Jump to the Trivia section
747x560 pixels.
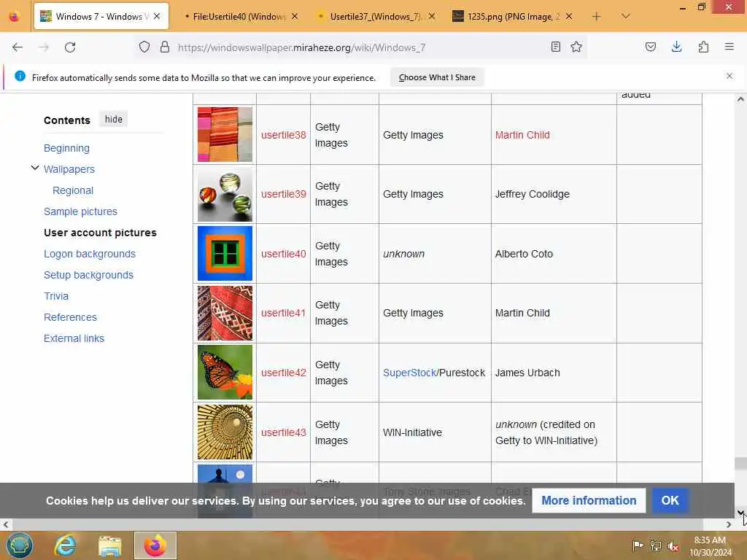coord(56,296)
